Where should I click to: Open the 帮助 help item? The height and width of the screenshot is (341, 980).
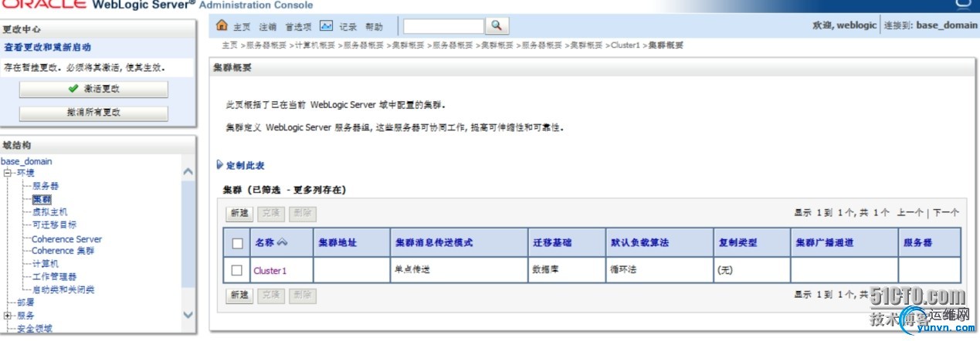click(374, 26)
